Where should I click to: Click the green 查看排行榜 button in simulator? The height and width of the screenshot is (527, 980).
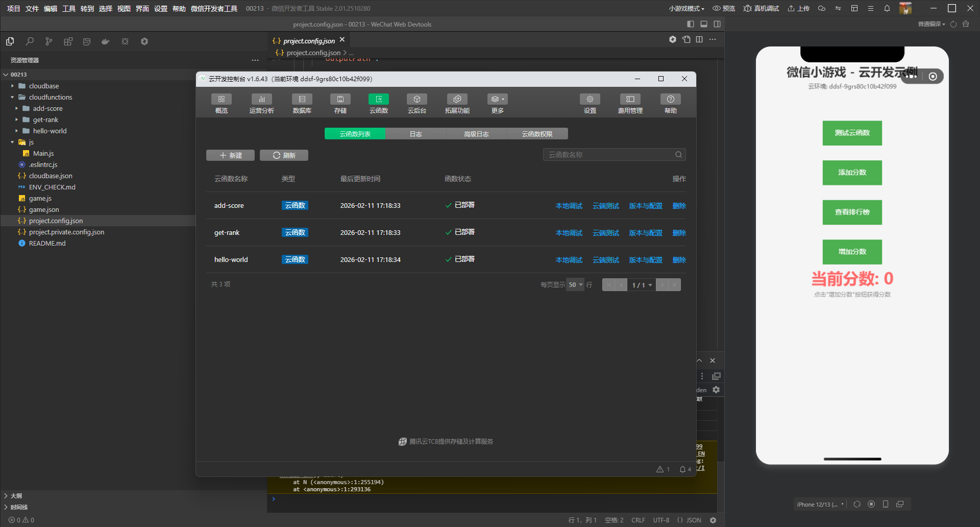pos(852,212)
